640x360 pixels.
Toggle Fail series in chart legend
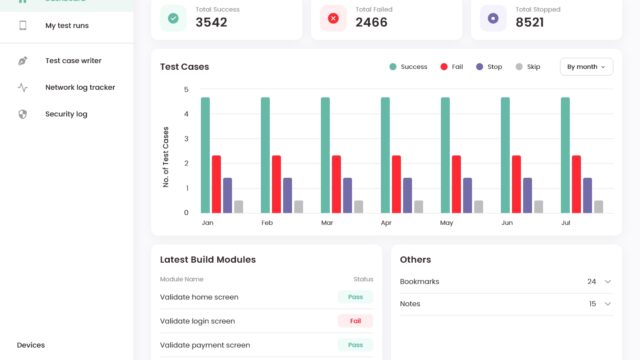pos(452,67)
